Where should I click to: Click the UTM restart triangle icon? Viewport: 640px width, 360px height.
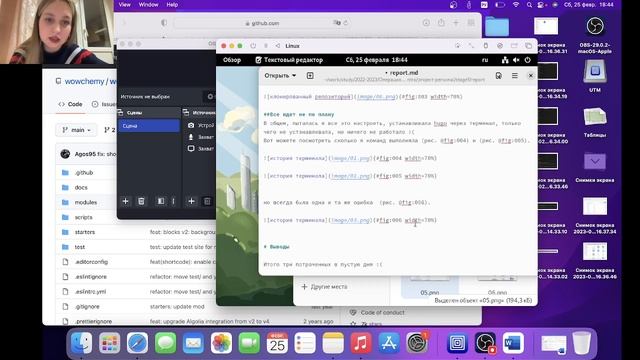click(x=278, y=46)
